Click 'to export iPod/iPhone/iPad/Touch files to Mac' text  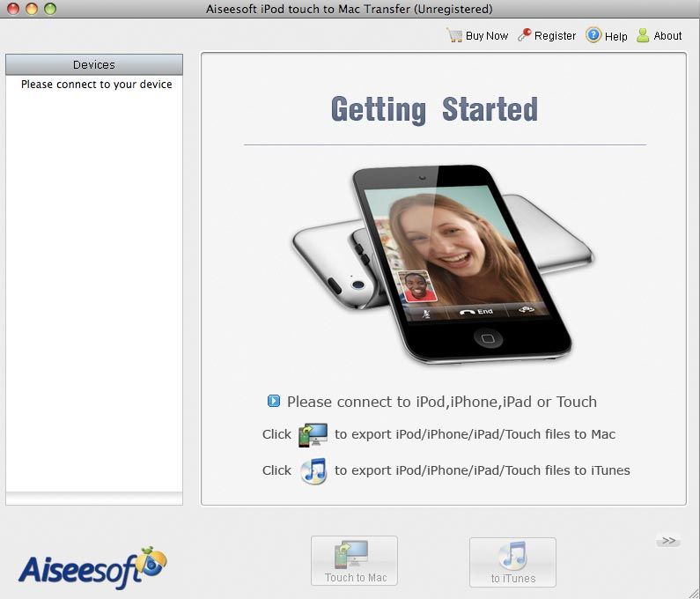point(475,434)
